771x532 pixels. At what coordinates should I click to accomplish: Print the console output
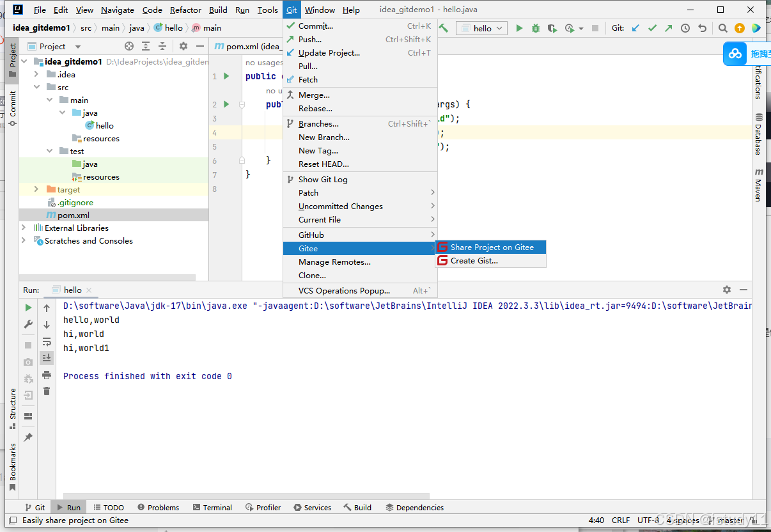tap(47, 375)
